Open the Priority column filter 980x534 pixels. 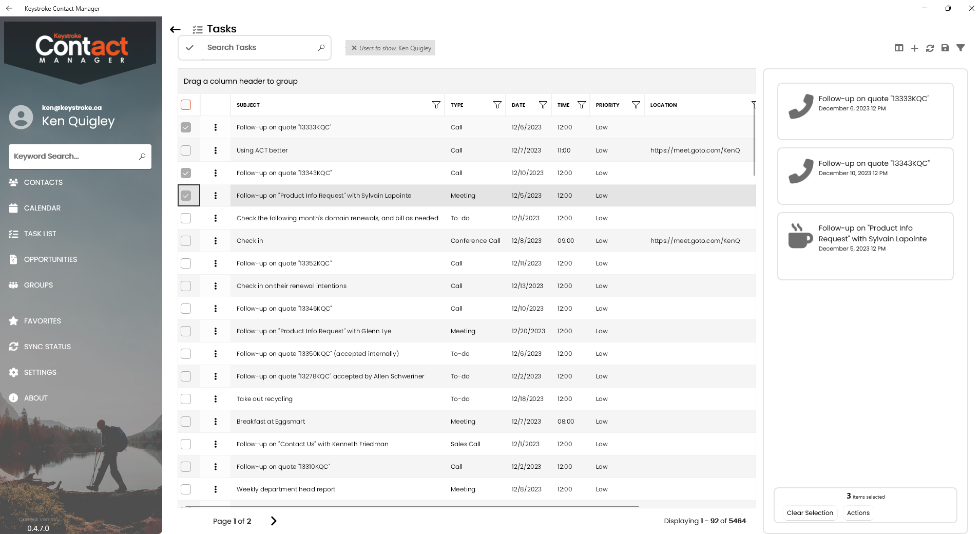coord(636,105)
